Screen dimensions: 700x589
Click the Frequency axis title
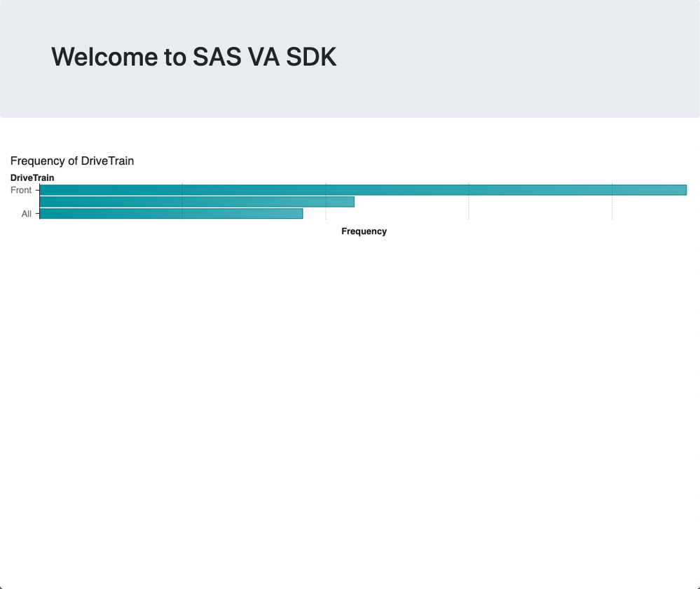tap(364, 231)
